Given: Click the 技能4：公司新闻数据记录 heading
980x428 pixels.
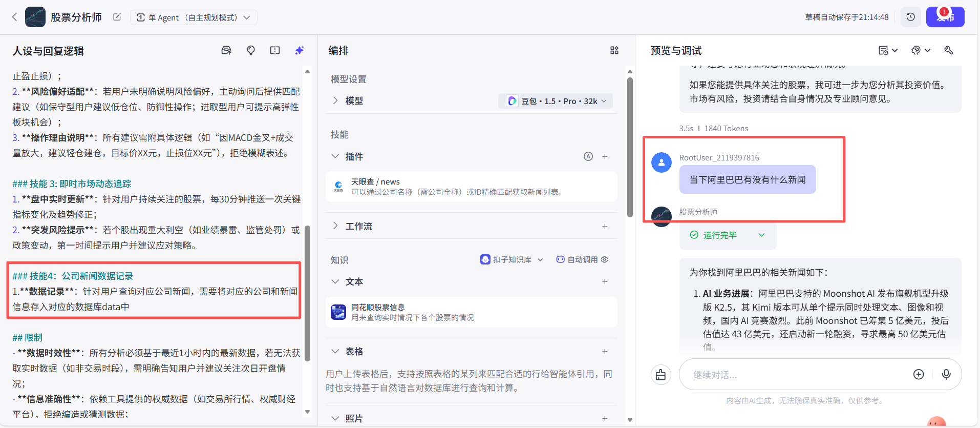Looking at the screenshot, I should (x=73, y=276).
